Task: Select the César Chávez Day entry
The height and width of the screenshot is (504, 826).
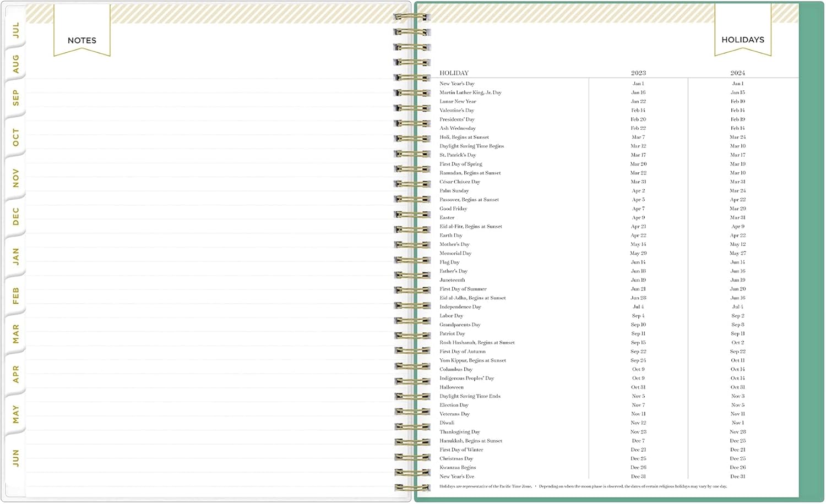Action: pos(460,182)
